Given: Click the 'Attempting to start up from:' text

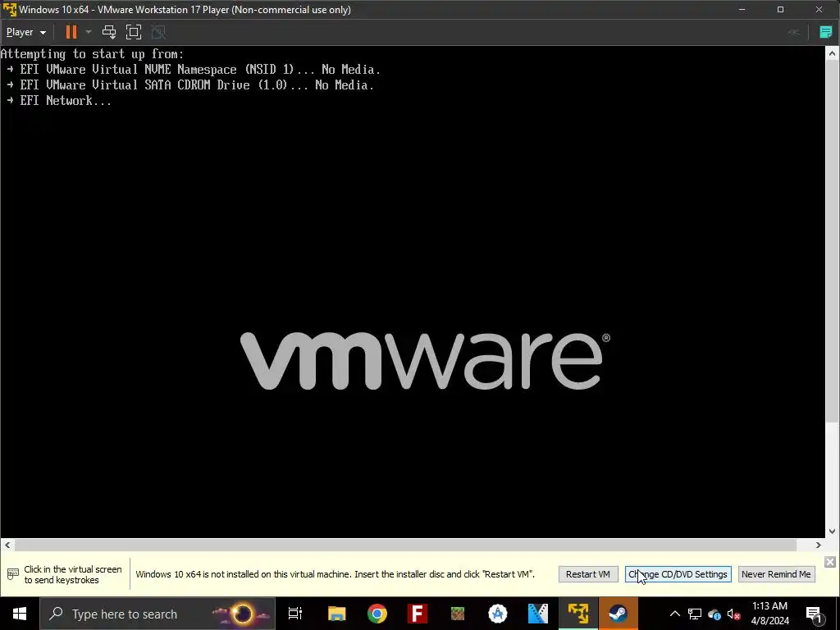Looking at the screenshot, I should click(x=92, y=54).
